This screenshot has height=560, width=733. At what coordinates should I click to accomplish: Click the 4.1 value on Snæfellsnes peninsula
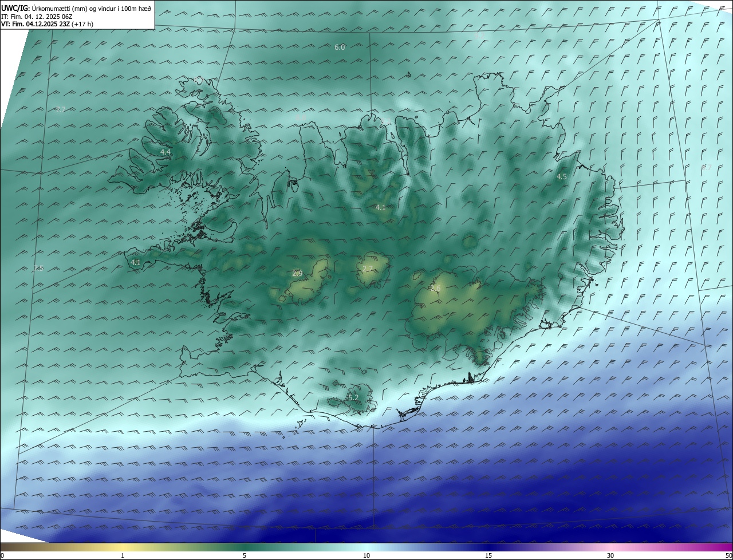click(136, 262)
